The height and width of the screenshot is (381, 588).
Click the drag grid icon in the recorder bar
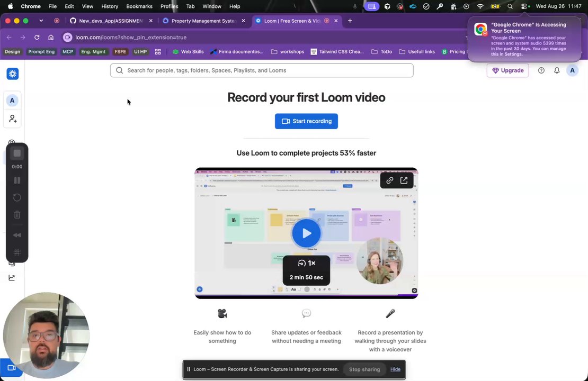[17, 252]
